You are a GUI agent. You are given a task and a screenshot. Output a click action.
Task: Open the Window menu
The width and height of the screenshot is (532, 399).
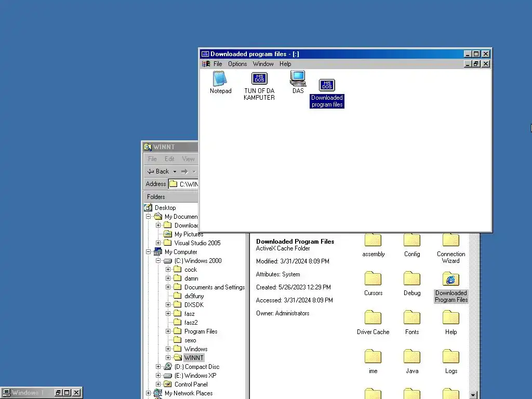[263, 64]
